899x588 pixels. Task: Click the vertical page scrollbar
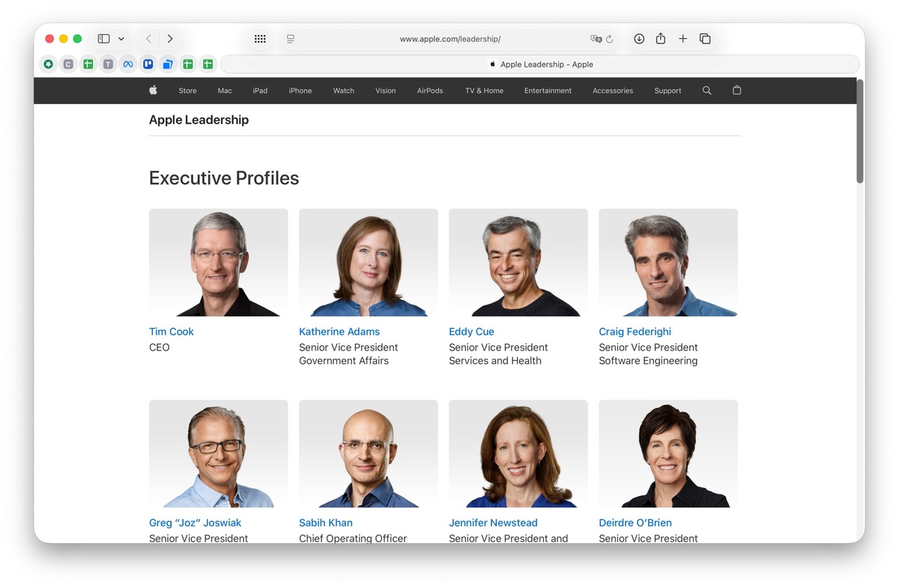(860, 131)
